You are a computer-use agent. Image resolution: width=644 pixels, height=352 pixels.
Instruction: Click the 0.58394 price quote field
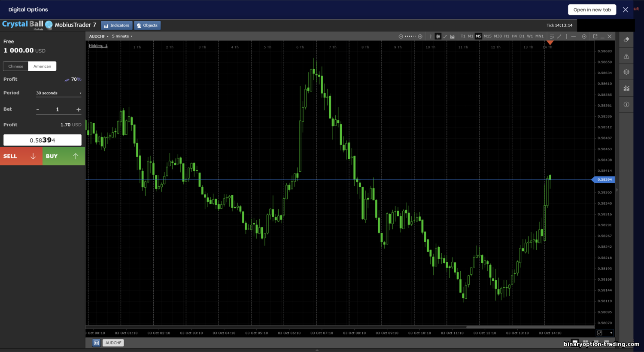point(43,140)
